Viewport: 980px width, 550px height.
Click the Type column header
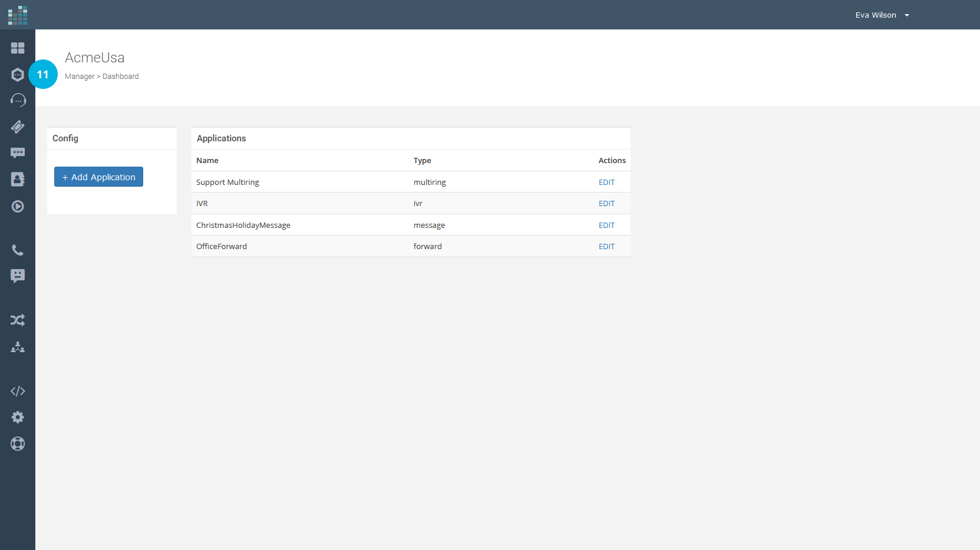423,161
